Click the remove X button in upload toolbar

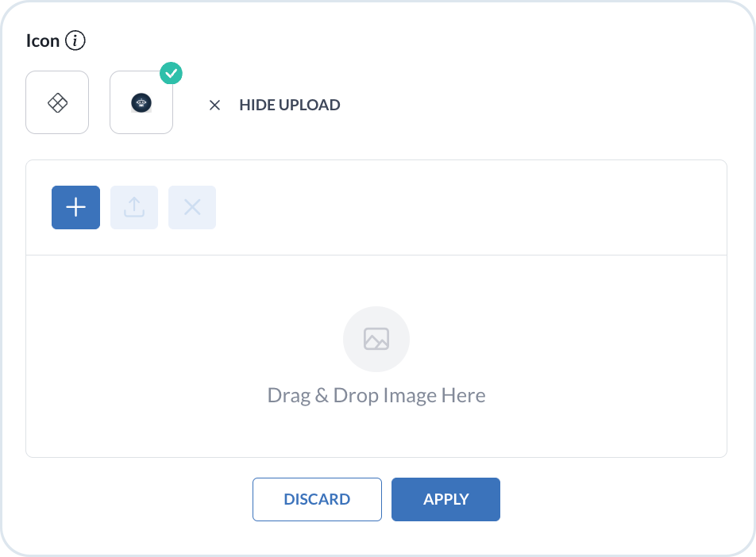192,207
